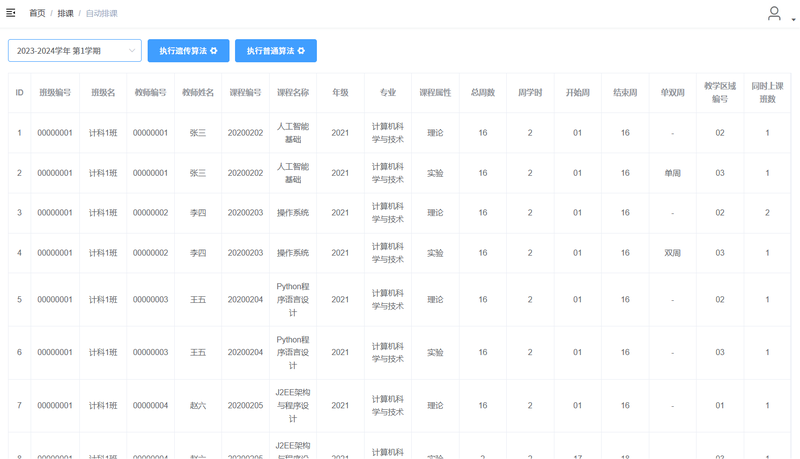Collapse the sidebar with the hamburger icon
This screenshot has width=800, height=459.
[x=11, y=13]
